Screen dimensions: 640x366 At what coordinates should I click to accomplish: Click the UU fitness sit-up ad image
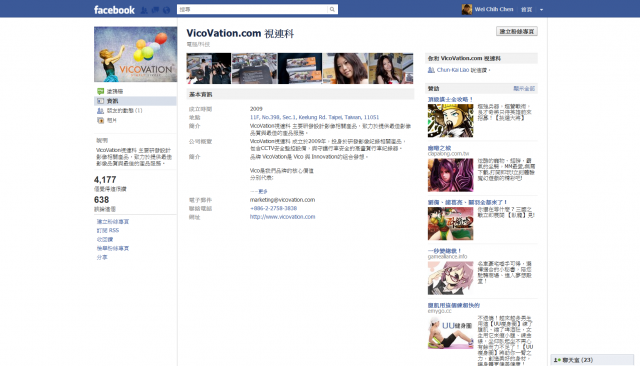pos(450,333)
